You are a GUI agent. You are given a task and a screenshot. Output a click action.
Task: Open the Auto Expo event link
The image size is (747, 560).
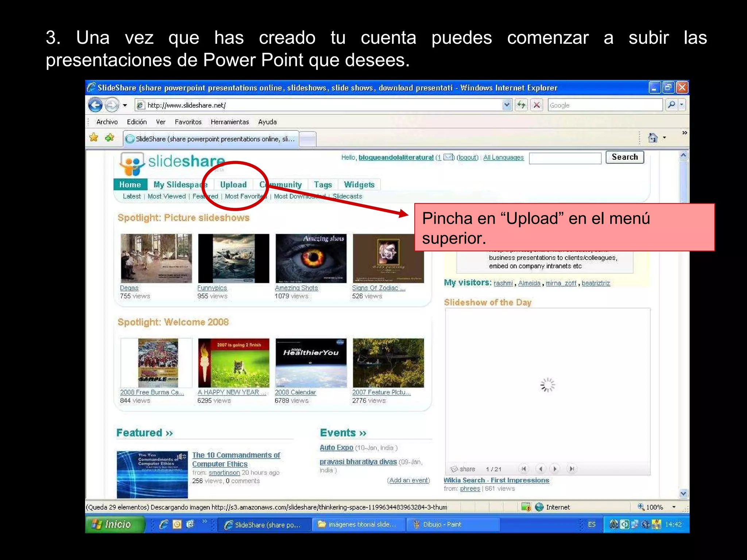click(336, 448)
